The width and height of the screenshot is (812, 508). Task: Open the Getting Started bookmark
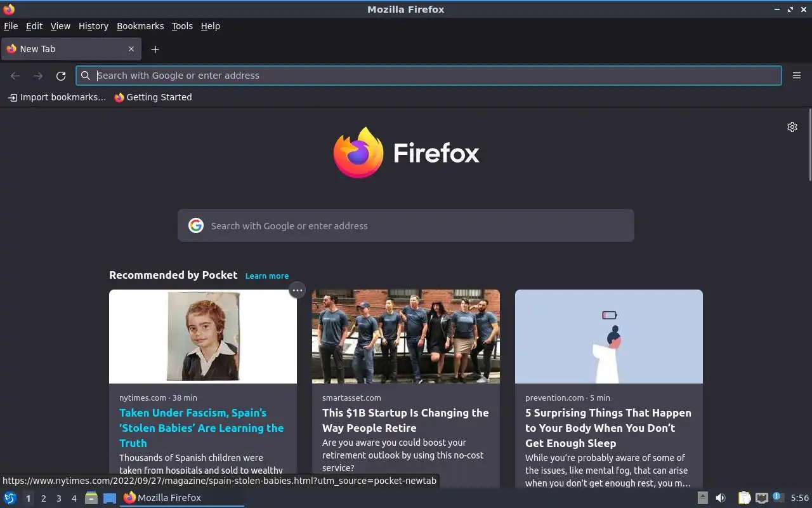153,97
